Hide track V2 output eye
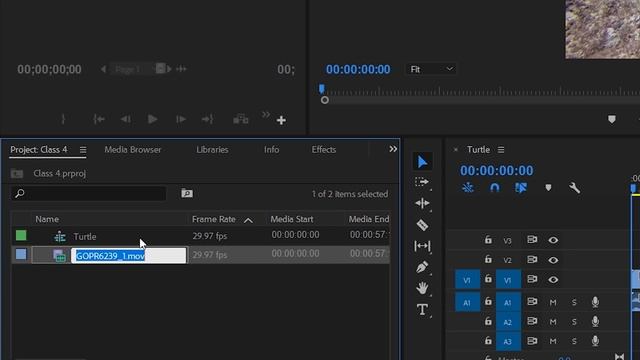The image size is (640, 360). (553, 260)
